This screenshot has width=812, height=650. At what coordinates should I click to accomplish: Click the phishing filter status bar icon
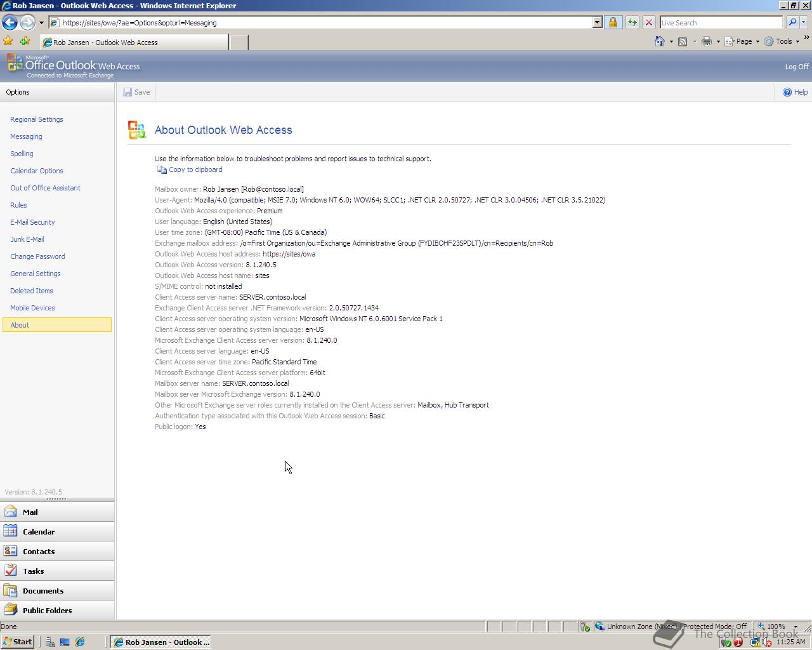[584, 627]
